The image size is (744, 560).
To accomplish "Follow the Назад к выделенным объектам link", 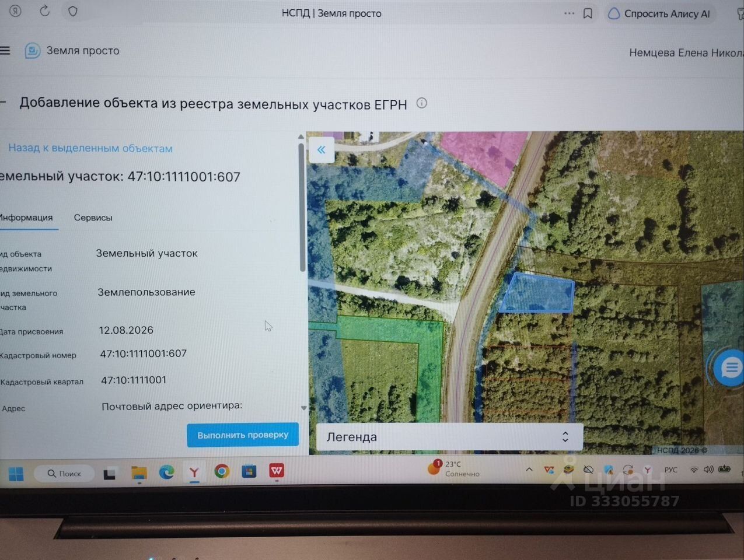I will pyautogui.click(x=90, y=148).
